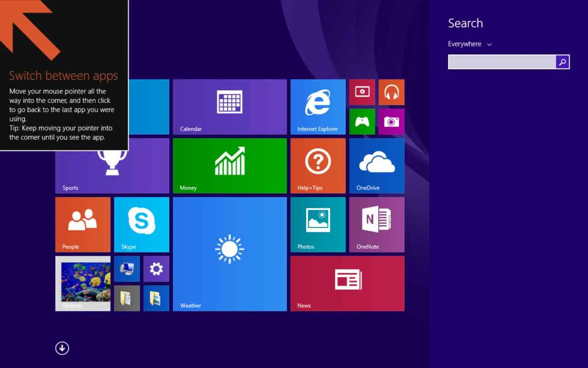588x368 pixels.
Task: Open the PC settings gear tile
Action: coord(156,269)
